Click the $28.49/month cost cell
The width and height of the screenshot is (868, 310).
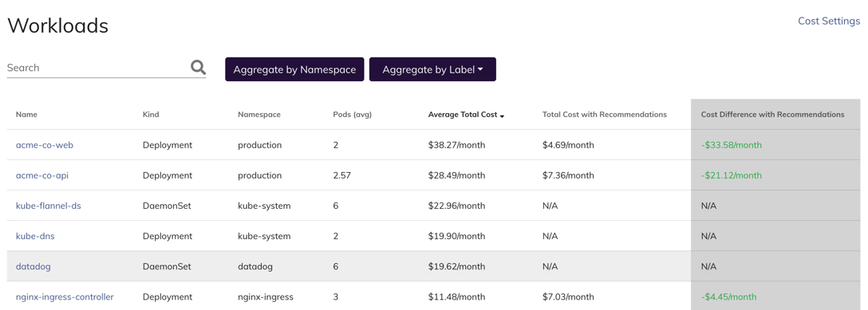(456, 175)
